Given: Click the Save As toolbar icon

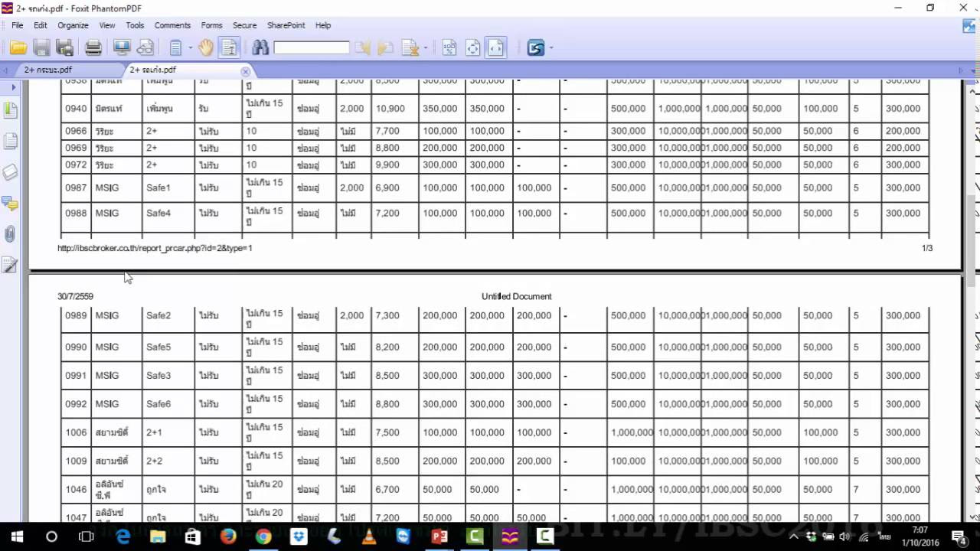Looking at the screenshot, I should point(64,48).
